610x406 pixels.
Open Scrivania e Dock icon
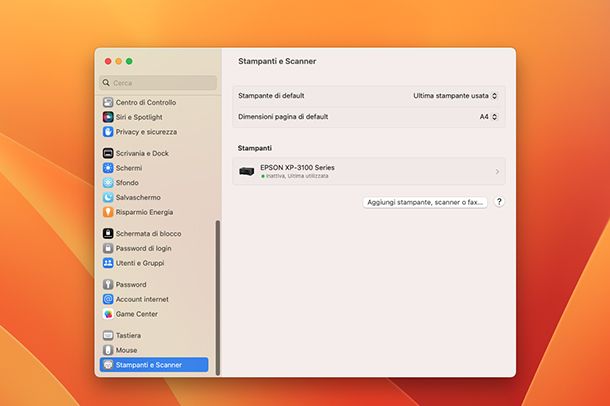pos(108,153)
